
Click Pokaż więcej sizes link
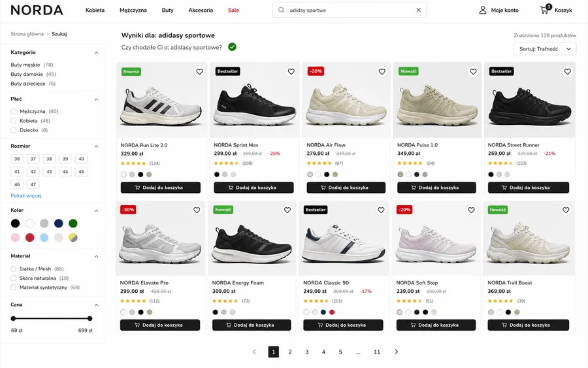[26, 195]
